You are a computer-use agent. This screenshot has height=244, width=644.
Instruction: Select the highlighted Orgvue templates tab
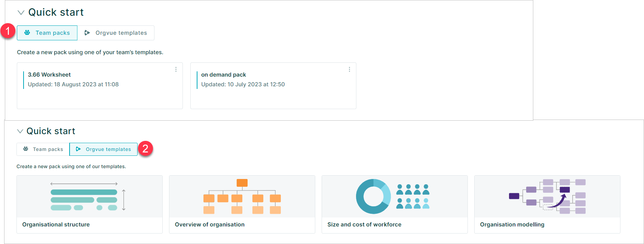tap(104, 149)
